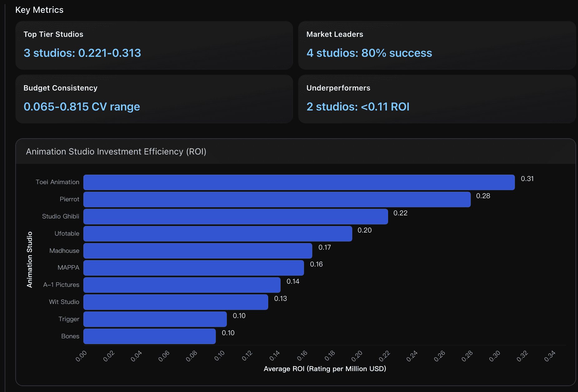The width and height of the screenshot is (578, 392).
Task: Select the 'A-1 Pictures' axis label text
Action: click(x=61, y=285)
